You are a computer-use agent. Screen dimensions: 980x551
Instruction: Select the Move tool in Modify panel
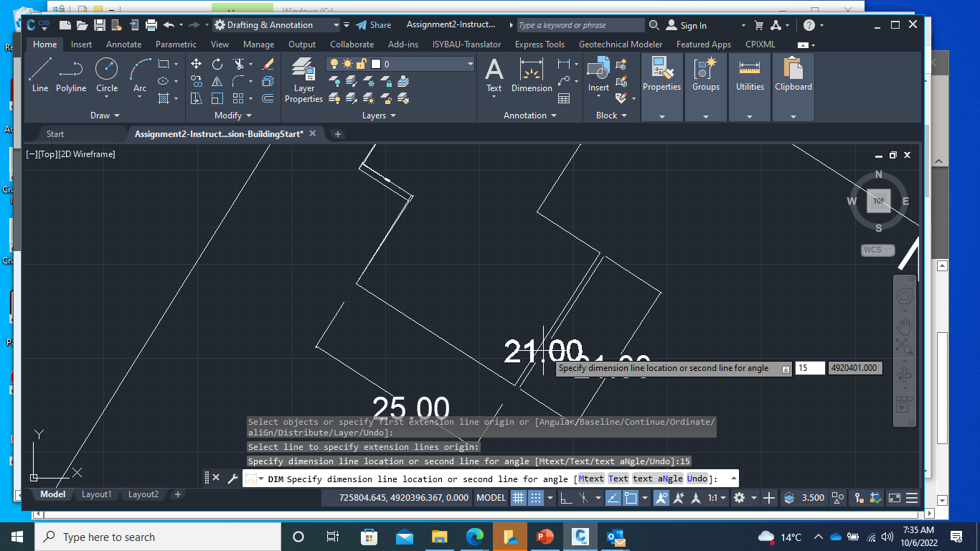(x=196, y=63)
